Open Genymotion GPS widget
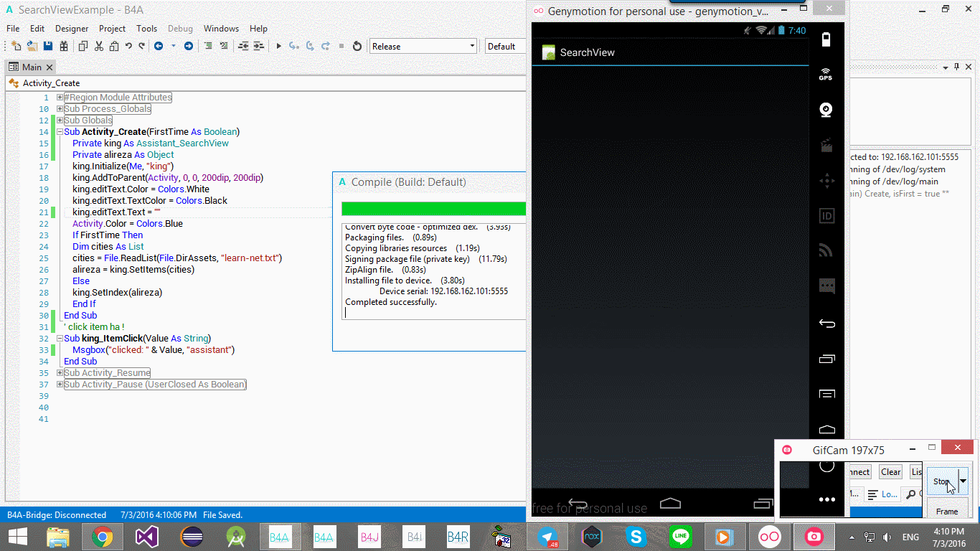This screenshot has height=551, width=980. [826, 75]
